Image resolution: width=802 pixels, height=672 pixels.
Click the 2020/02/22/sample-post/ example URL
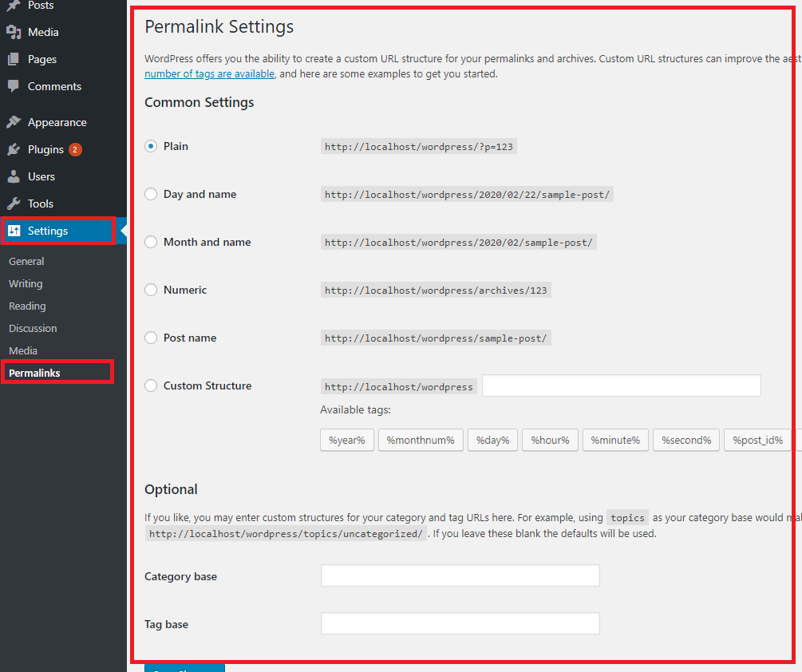click(x=467, y=195)
